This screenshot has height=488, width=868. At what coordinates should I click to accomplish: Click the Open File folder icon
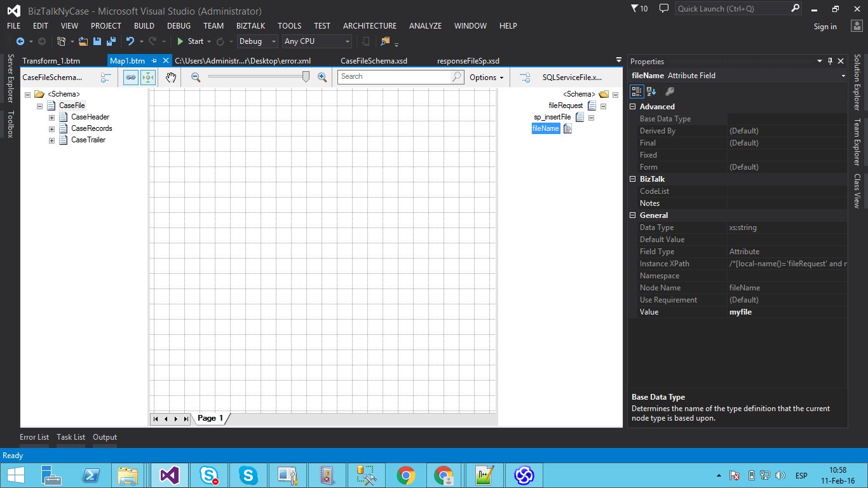(x=83, y=41)
